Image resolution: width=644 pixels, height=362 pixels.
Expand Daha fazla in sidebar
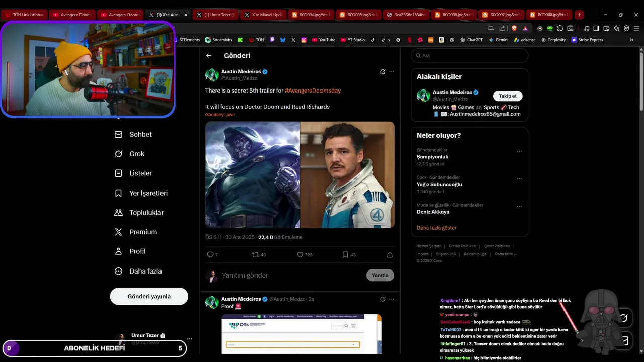tap(138, 271)
